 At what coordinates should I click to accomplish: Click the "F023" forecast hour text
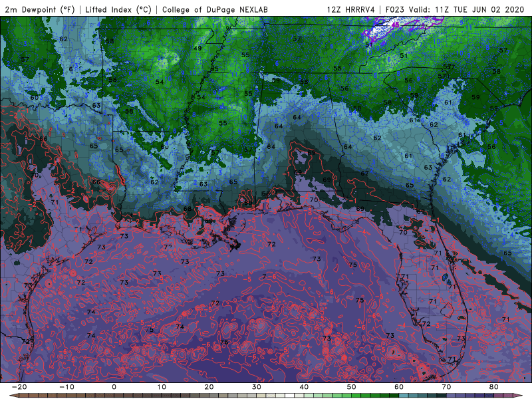tap(395, 9)
